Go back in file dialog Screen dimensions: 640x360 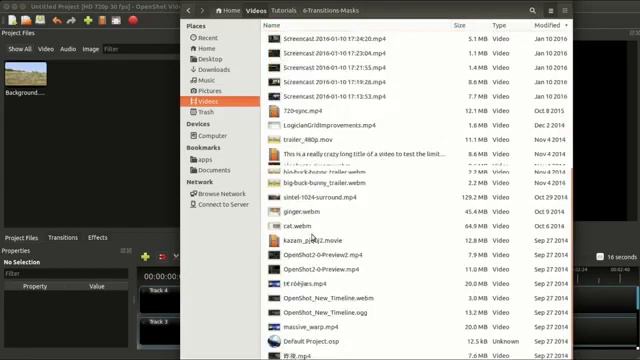[x=189, y=11]
